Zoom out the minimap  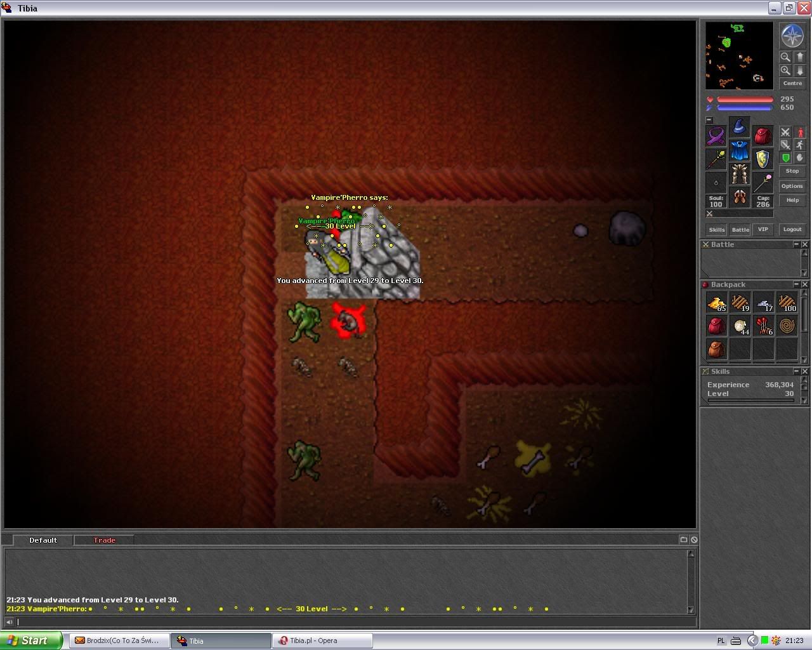coord(785,57)
